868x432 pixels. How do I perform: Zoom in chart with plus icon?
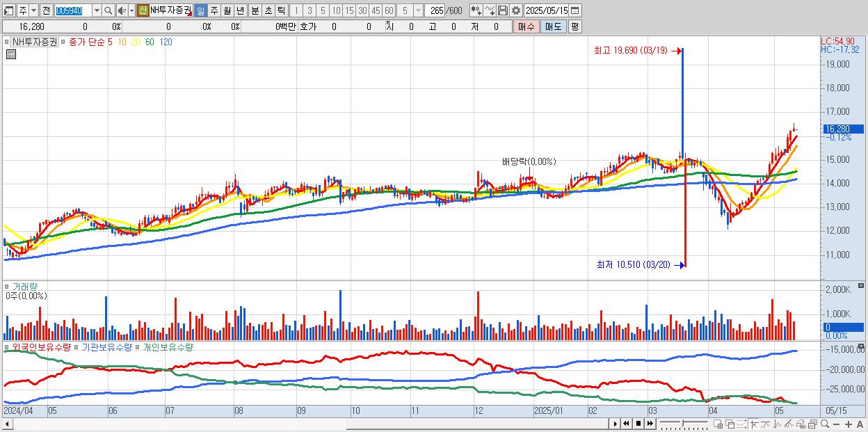pyautogui.click(x=849, y=424)
